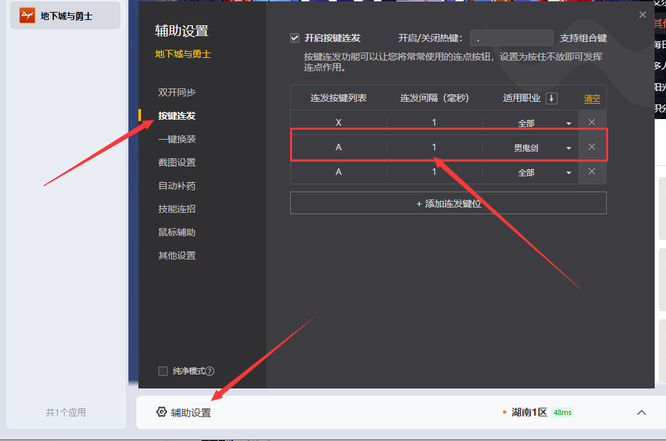666x441 pixels.
Task: Click 48ms latency badge
Action: click(562, 413)
